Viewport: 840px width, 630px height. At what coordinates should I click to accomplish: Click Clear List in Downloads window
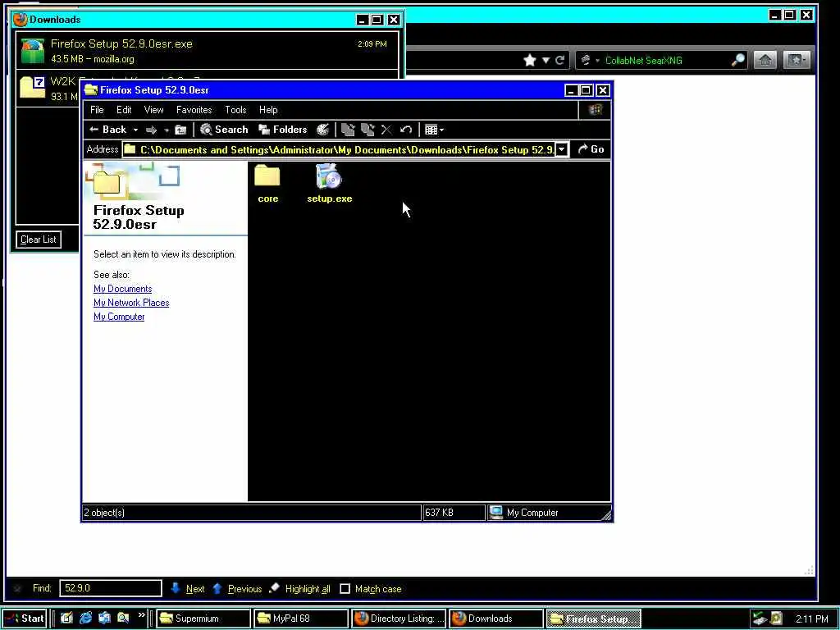(39, 240)
